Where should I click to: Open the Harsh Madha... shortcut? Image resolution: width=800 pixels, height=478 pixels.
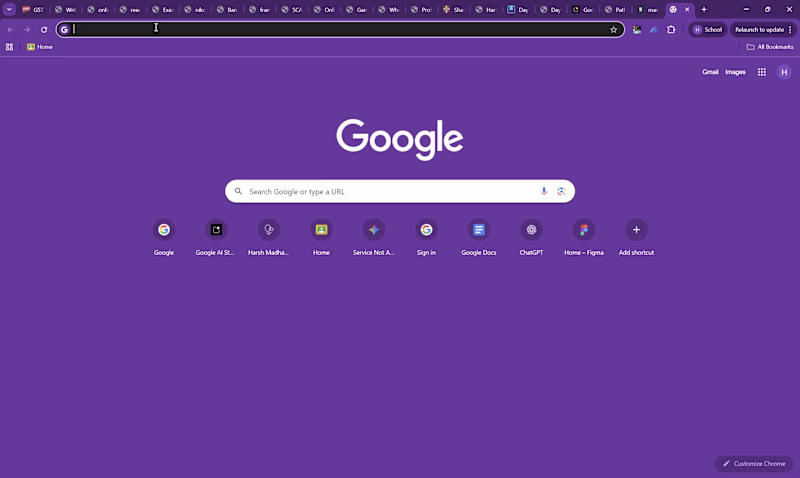coord(269,237)
